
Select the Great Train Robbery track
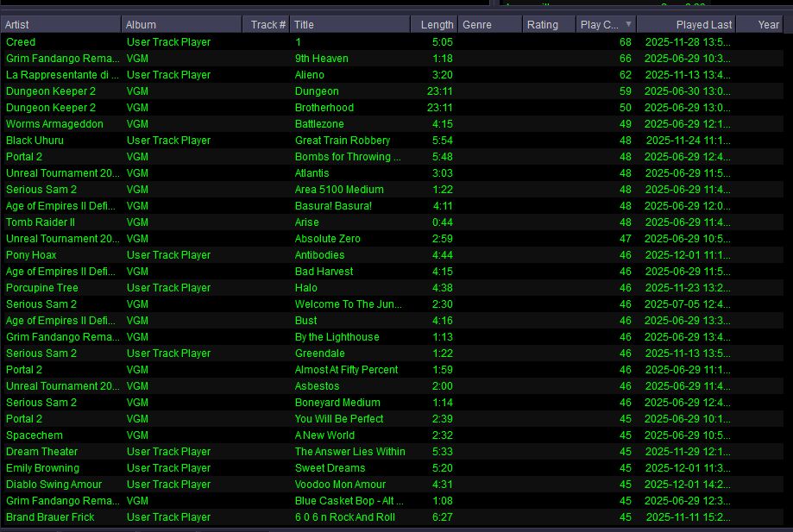[x=392, y=141]
